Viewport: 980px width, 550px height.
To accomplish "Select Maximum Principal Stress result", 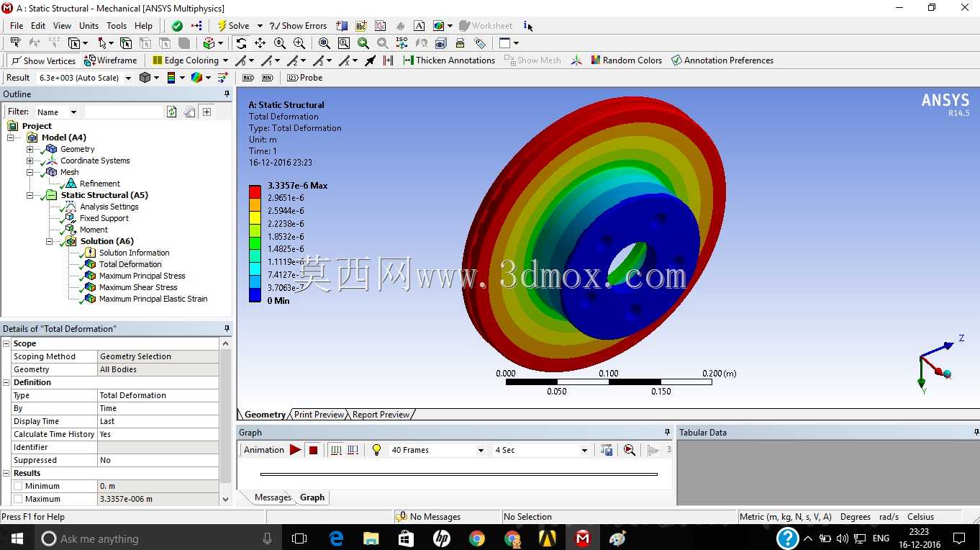I will [x=142, y=276].
